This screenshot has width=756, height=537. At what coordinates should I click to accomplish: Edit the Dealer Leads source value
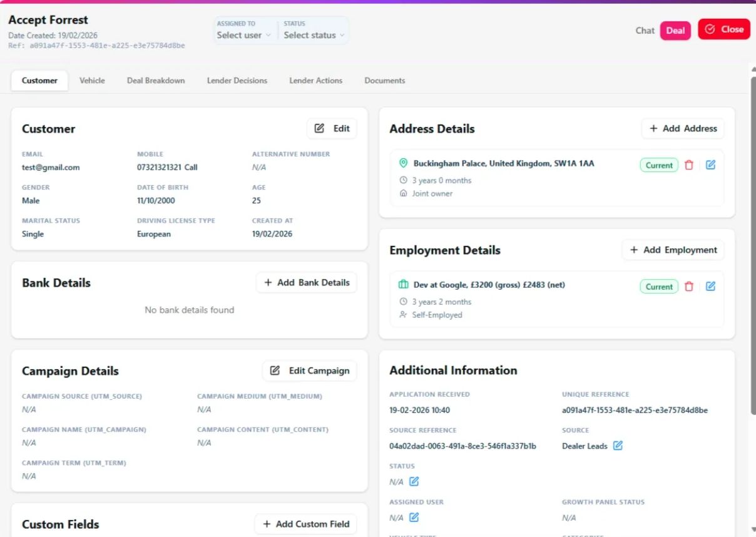click(618, 446)
